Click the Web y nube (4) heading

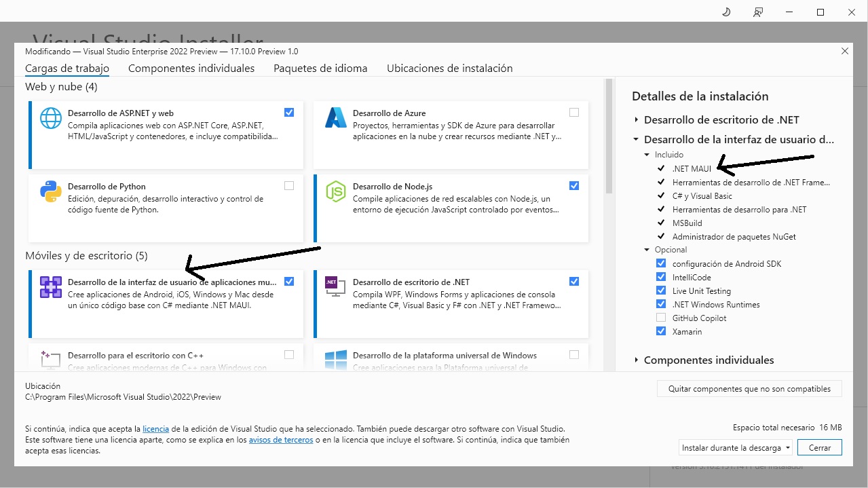(61, 87)
